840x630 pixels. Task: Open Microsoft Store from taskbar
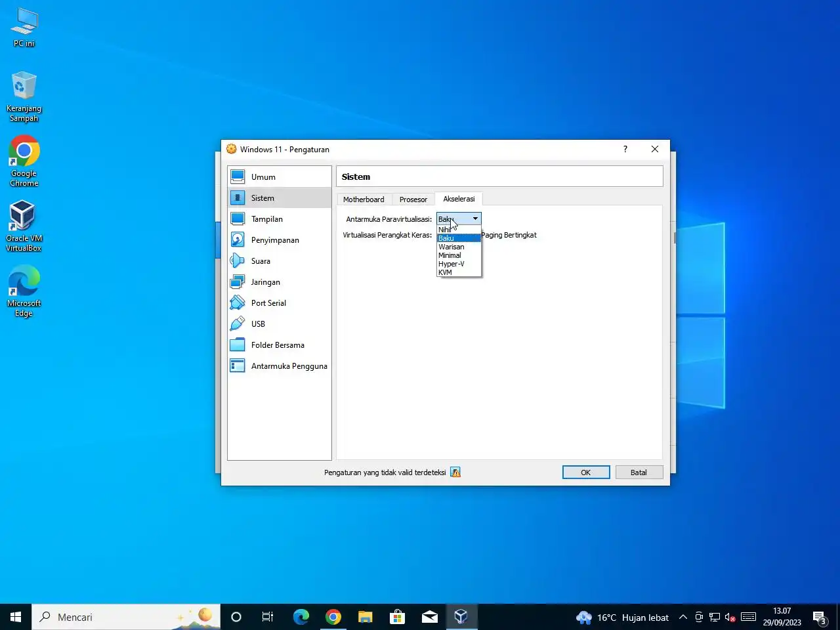point(397,617)
